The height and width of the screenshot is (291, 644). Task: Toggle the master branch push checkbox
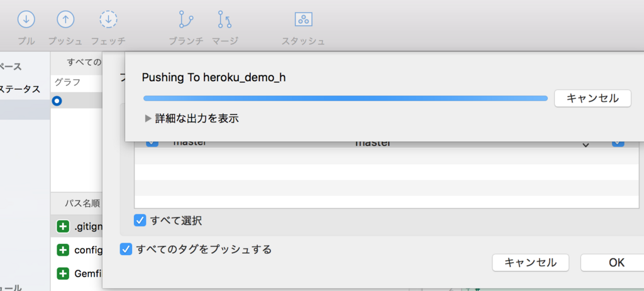click(152, 143)
